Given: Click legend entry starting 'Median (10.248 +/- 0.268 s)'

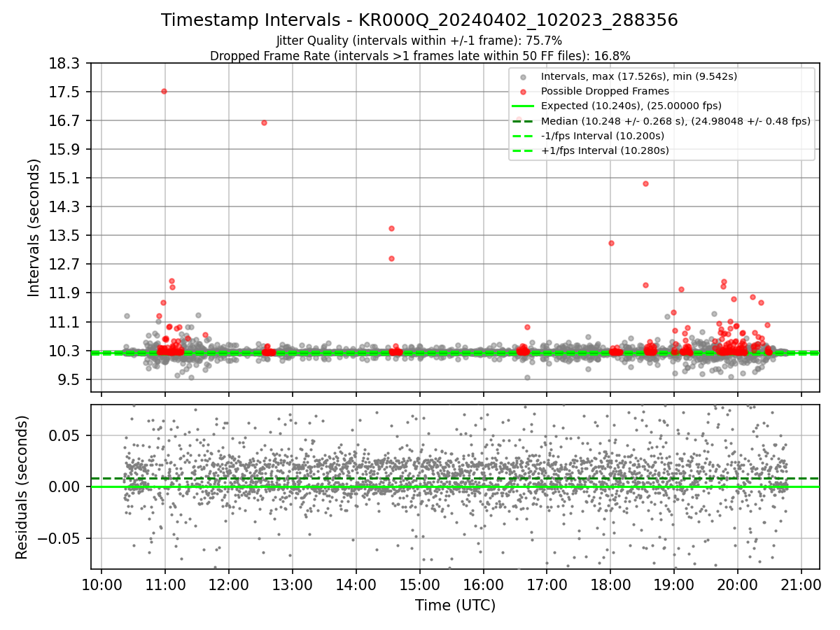Looking at the screenshot, I should point(675,121).
